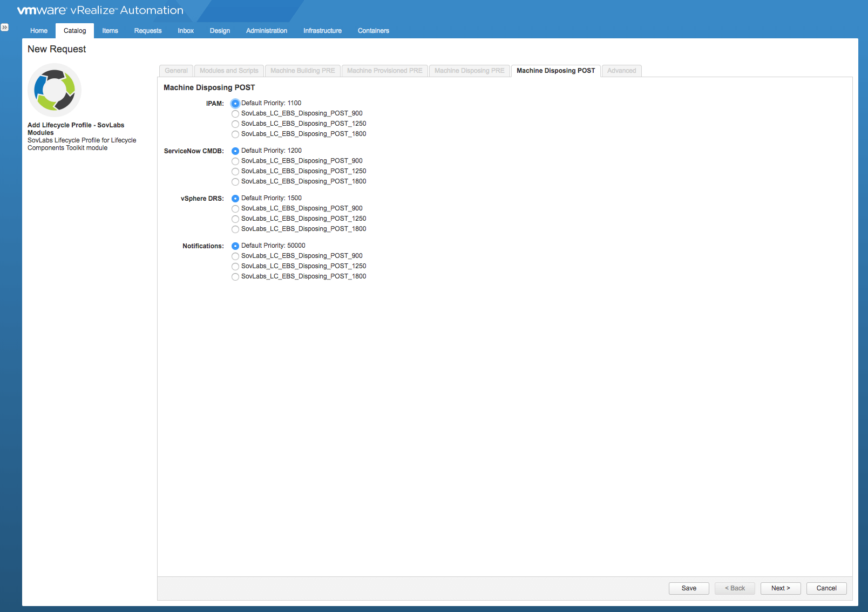868x612 pixels.
Task: Go back with the < Back button
Action: click(735, 588)
